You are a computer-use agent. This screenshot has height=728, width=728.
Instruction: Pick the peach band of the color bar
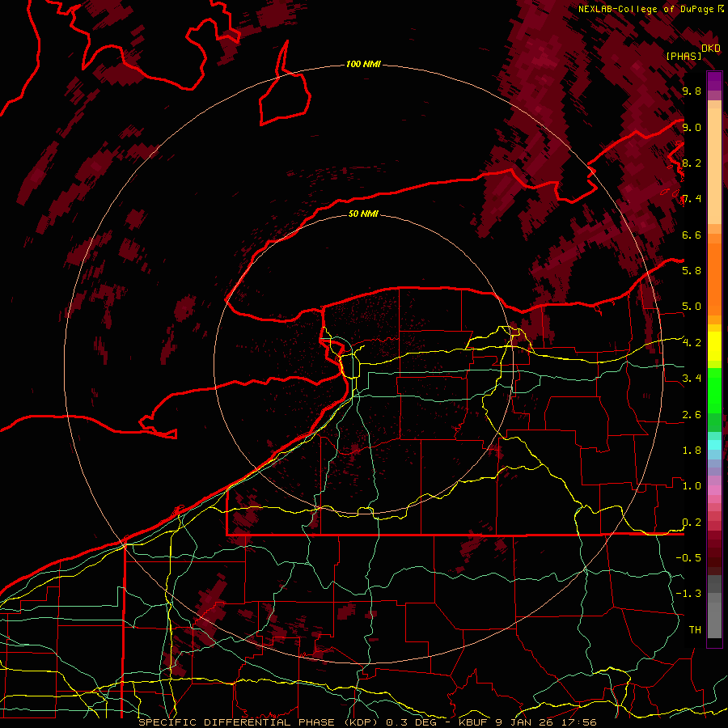click(714, 167)
